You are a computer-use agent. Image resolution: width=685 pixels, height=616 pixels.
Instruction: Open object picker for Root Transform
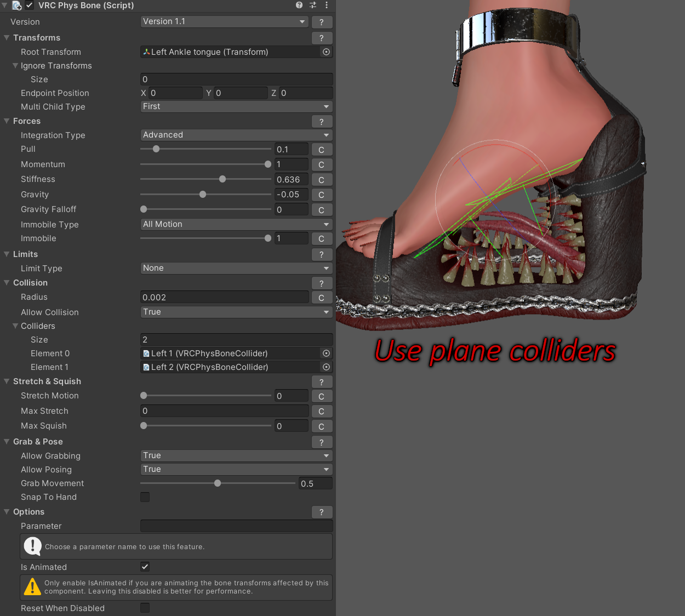tap(327, 52)
